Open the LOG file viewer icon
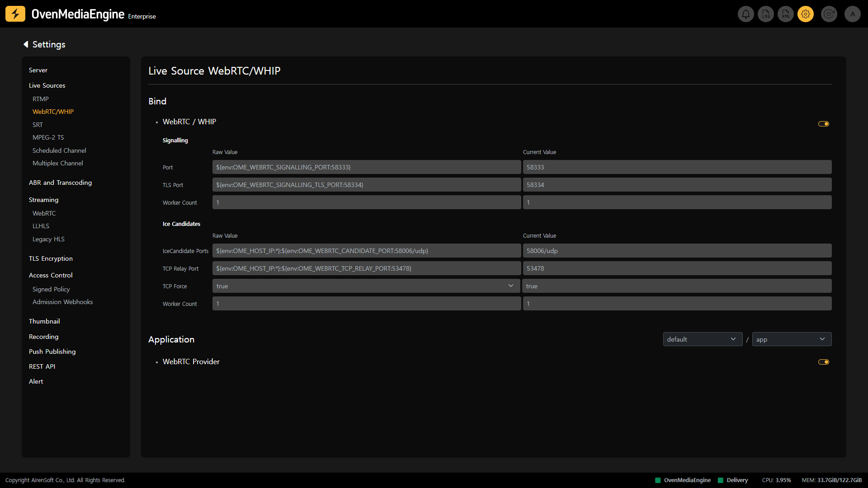868x488 pixels. 766,14
